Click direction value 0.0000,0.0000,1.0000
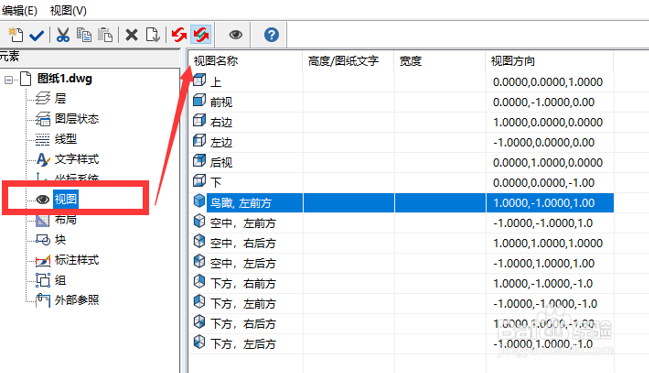Viewport: 649px width, 373px height. (548, 82)
